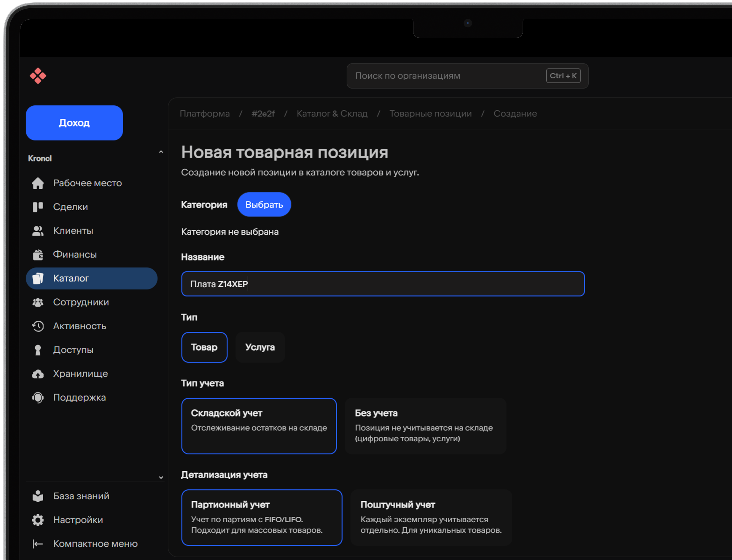
Task: Click the Настройки gear icon
Action: tap(38, 520)
